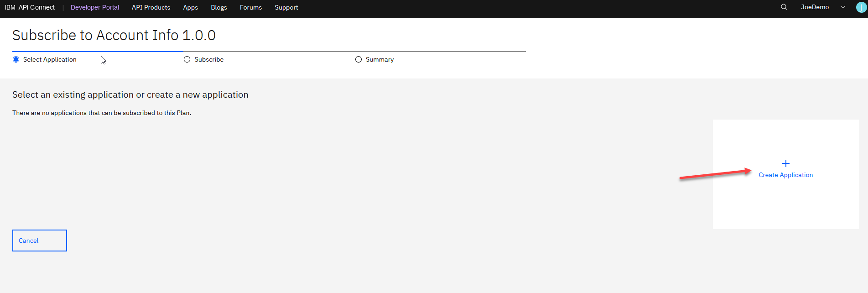Navigate to the Forums section
This screenshot has height=293, width=868.
[x=251, y=7]
